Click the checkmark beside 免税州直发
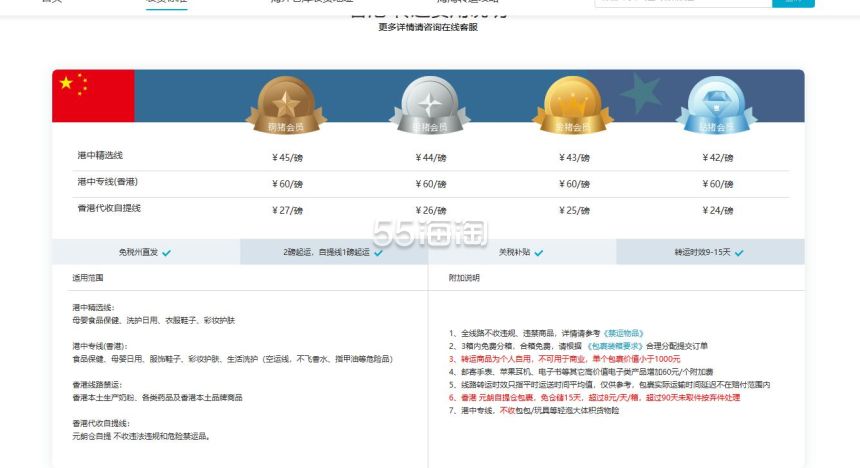Screen dimensions: 860x468 tap(166, 253)
